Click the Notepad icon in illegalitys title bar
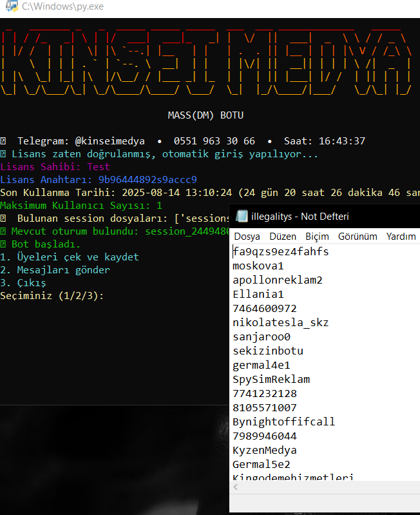420x515 pixels. pos(242,216)
